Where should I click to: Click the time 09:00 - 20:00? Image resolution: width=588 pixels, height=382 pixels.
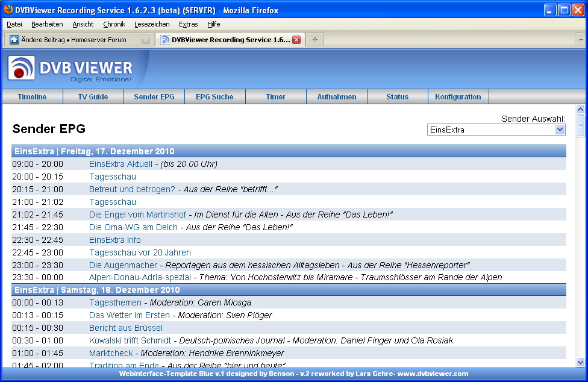pyautogui.click(x=37, y=164)
